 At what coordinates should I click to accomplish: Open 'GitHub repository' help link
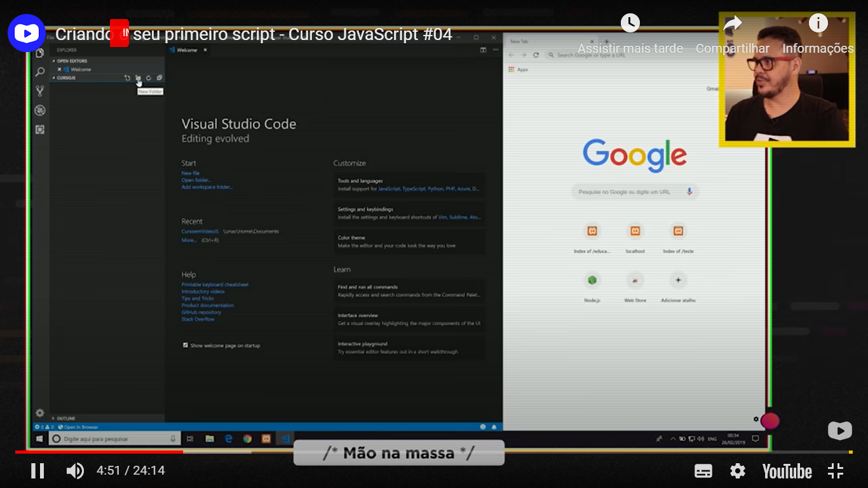[x=201, y=313]
